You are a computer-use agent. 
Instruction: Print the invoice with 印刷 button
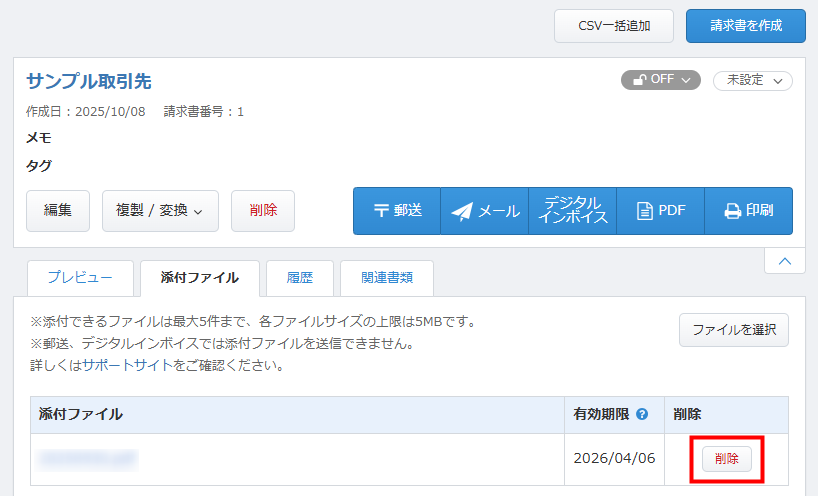(x=748, y=211)
